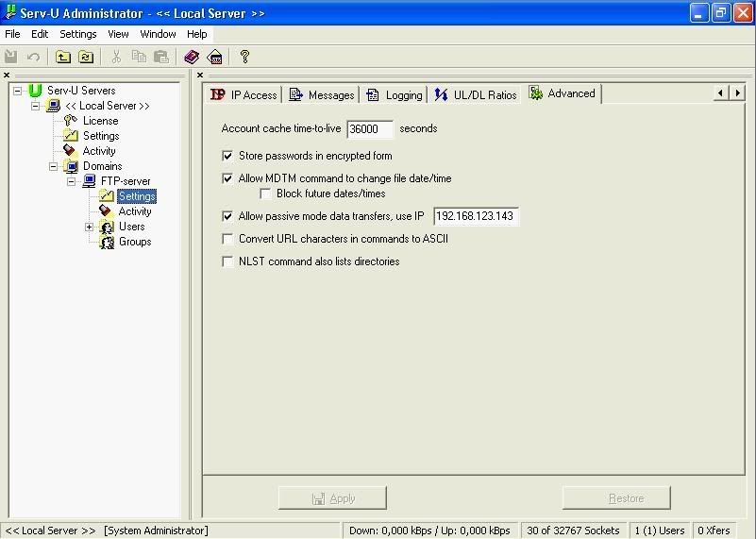Screen dimensions: 756x539
Task: Open the Users icon under FTP-server
Action: tap(107, 227)
